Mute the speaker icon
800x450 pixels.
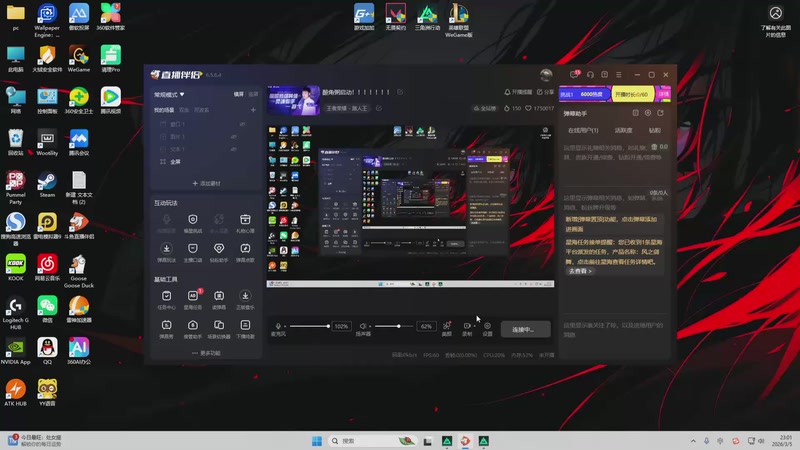pos(363,326)
